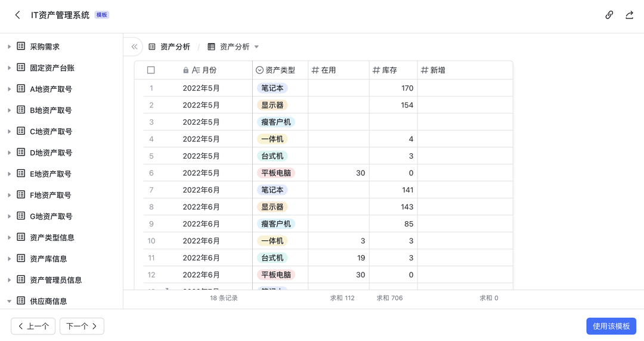
Task: Click the 求和 0 summary for 新增
Action: pyautogui.click(x=489, y=298)
